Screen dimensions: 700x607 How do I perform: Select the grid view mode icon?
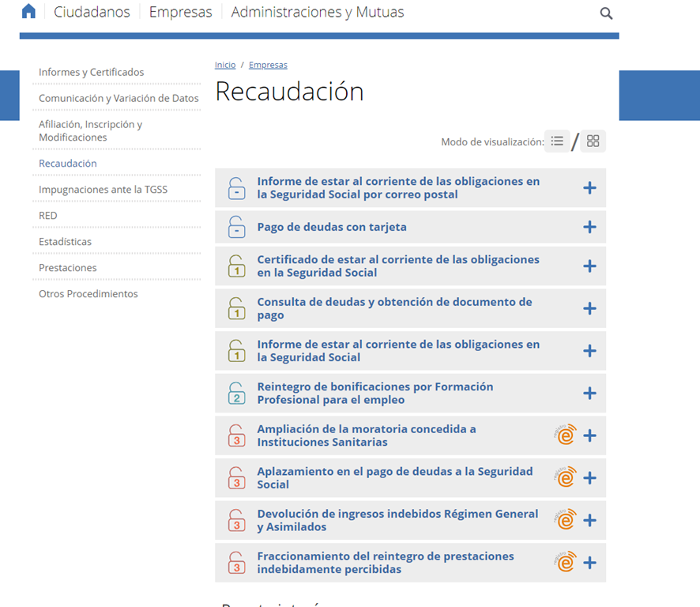click(593, 141)
